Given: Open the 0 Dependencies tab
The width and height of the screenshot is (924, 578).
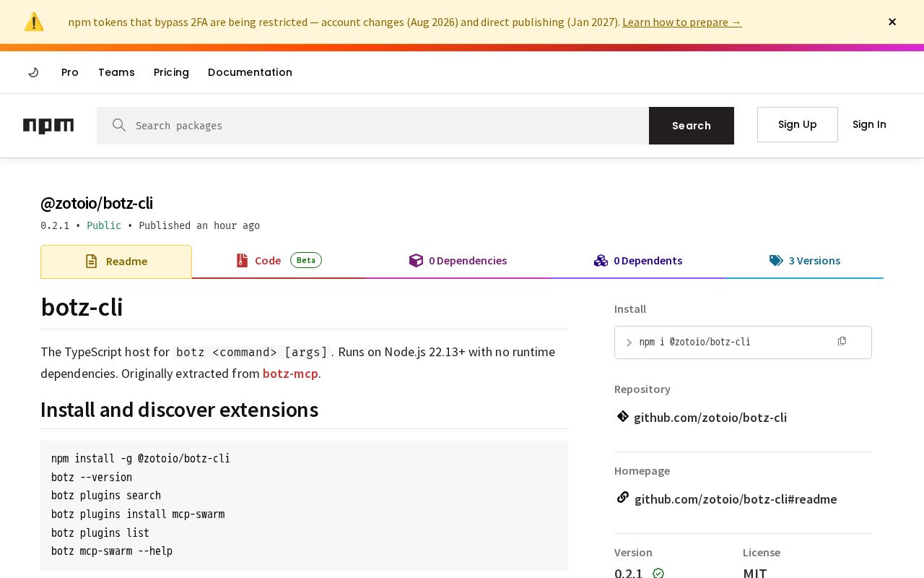Looking at the screenshot, I should point(458,261).
